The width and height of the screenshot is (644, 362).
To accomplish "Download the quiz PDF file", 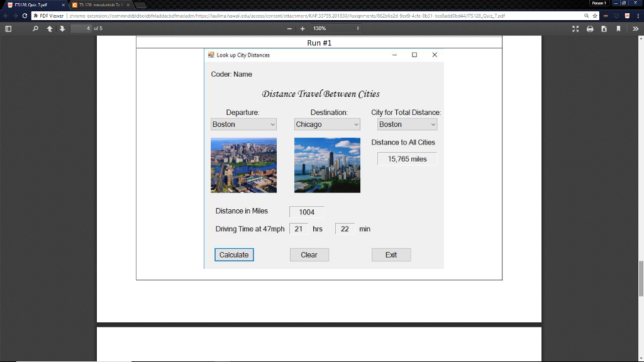I will 605,28.
